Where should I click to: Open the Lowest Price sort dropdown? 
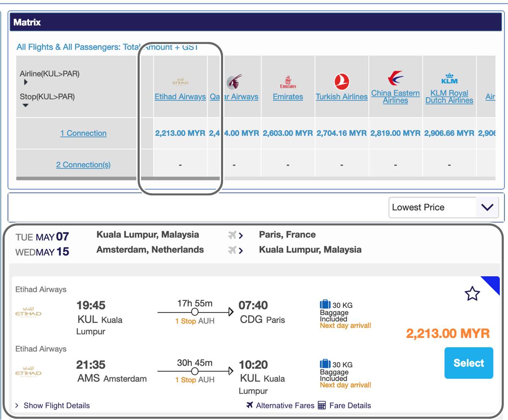444,207
